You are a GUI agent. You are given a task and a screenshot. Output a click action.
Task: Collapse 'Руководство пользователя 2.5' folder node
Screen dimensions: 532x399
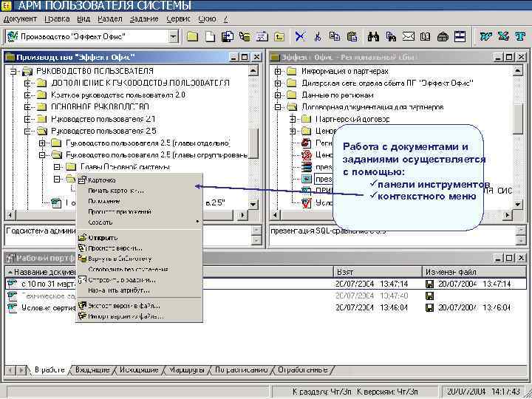point(27,132)
